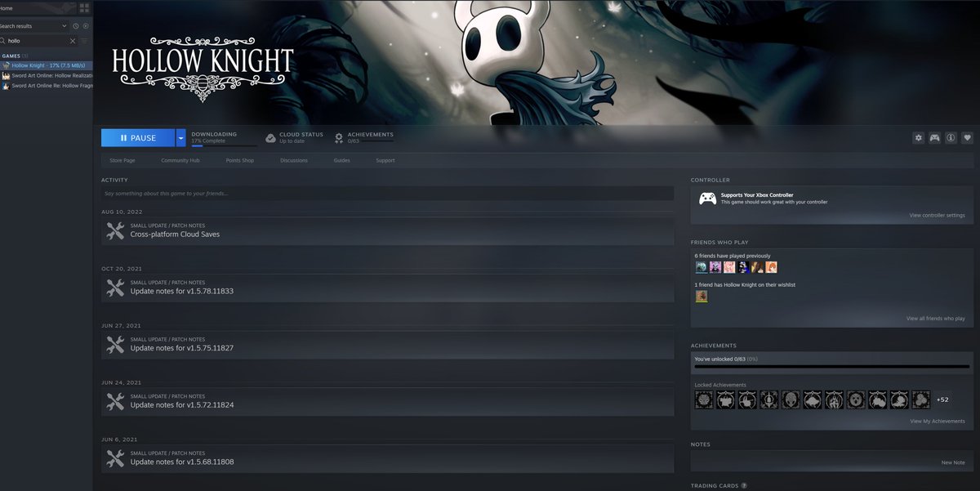This screenshot has width=980, height=491.
Task: Click the achievements trophy icon in header
Action: click(x=339, y=138)
